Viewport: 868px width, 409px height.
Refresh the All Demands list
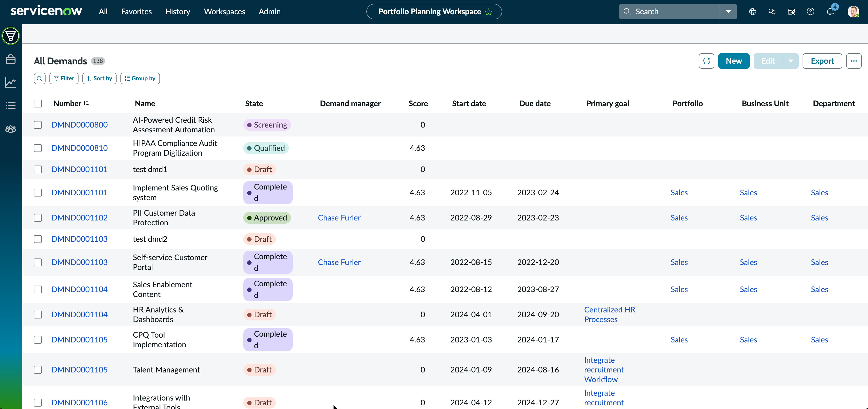pyautogui.click(x=706, y=61)
